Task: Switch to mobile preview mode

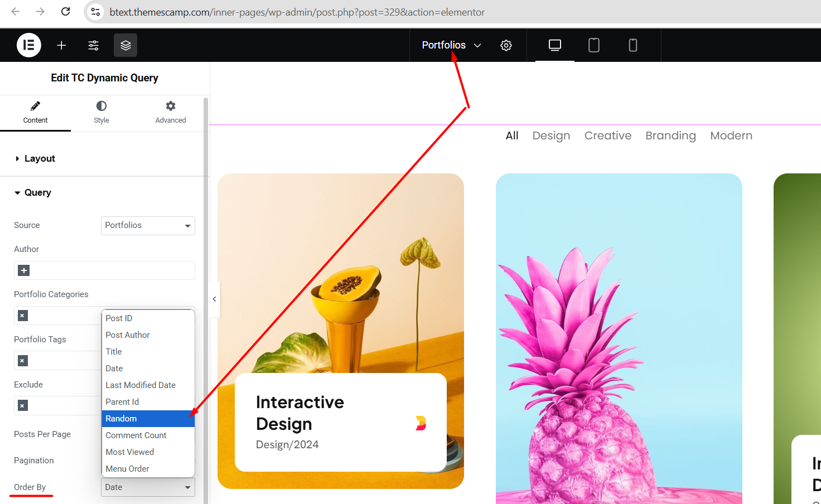Action: pyautogui.click(x=633, y=45)
